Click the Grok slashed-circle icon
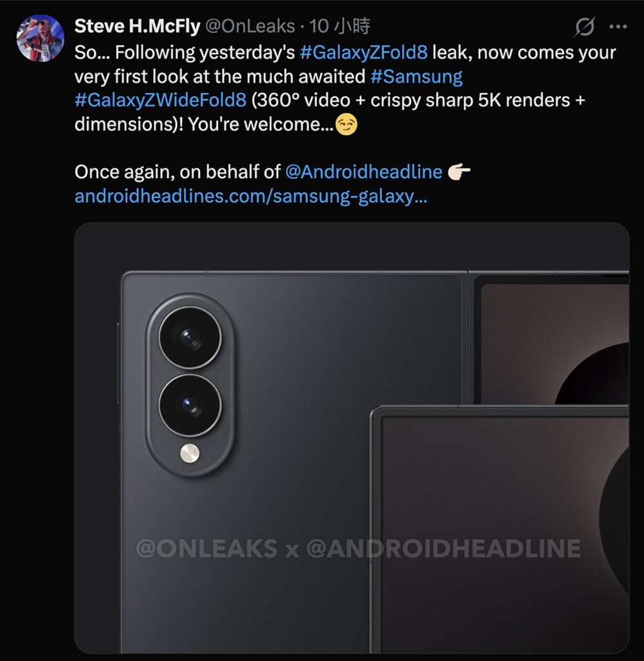The width and height of the screenshot is (644, 661). (x=584, y=26)
